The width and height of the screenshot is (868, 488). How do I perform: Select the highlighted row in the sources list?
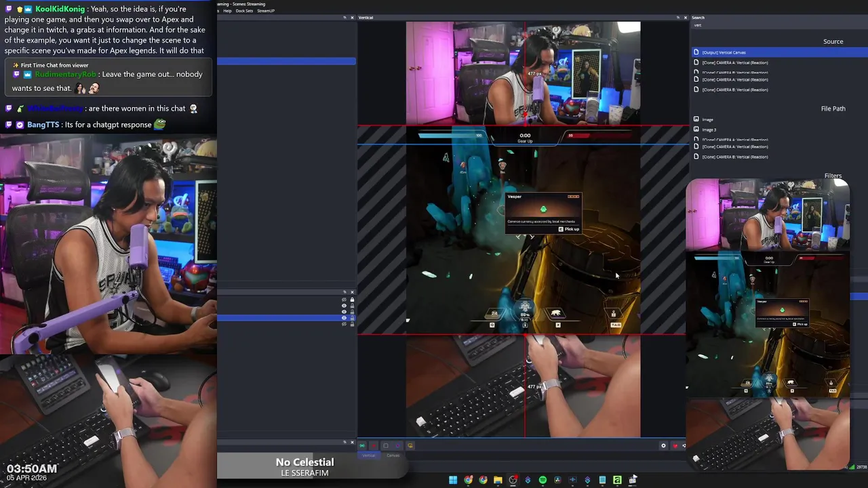tap(286, 318)
